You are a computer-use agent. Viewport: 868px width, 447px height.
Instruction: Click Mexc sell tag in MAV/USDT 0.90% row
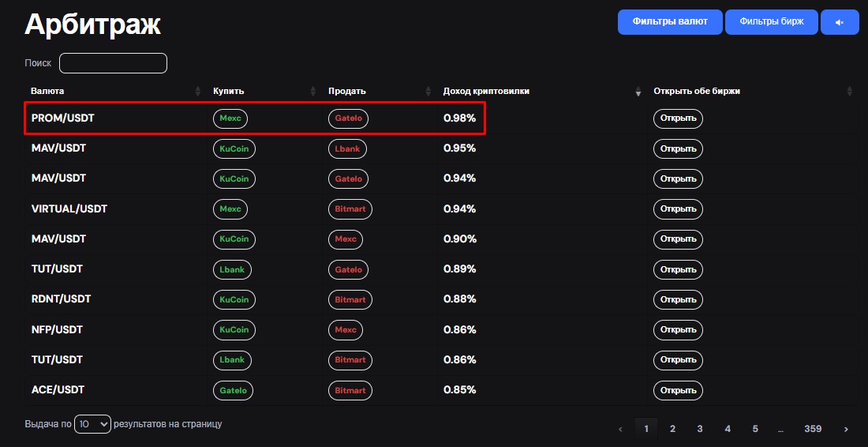coord(346,239)
